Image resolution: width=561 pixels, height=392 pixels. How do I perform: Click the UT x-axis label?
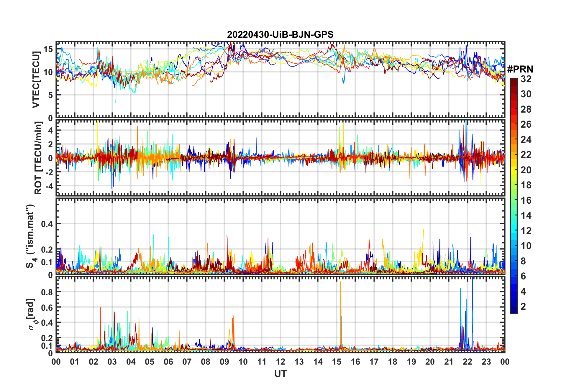coord(280,374)
